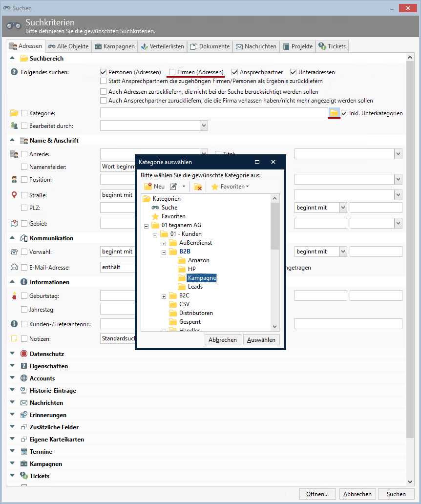This screenshot has height=504, width=421.
Task: Click the Datenschutz section icon
Action: pos(24,354)
